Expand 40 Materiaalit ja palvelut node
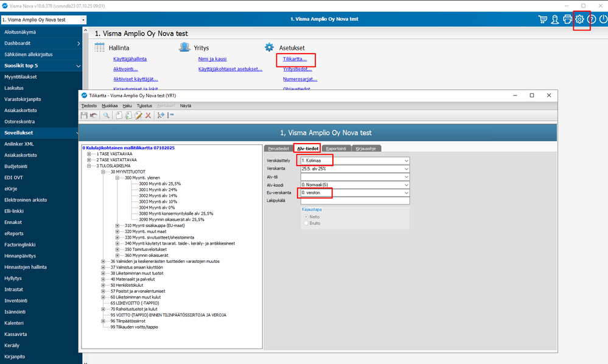Image resolution: width=608 pixels, height=364 pixels. click(103, 279)
